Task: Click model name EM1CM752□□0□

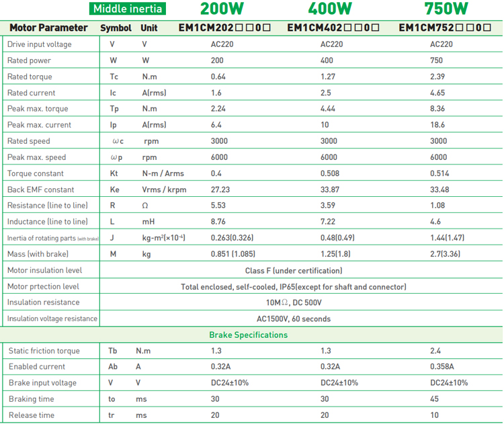Action: click(x=445, y=28)
